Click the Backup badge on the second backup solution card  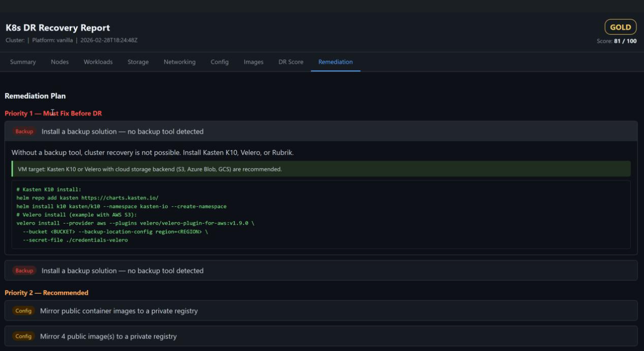pos(24,270)
